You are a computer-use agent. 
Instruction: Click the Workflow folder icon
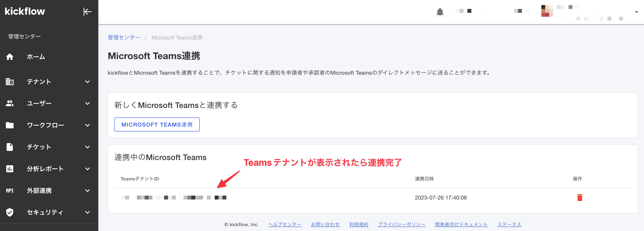(x=10, y=125)
